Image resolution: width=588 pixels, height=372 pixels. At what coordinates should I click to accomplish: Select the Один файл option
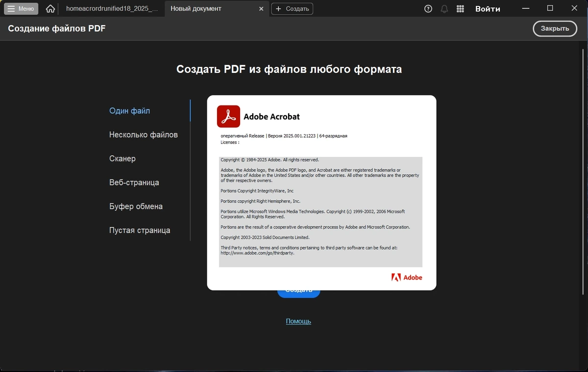click(130, 111)
